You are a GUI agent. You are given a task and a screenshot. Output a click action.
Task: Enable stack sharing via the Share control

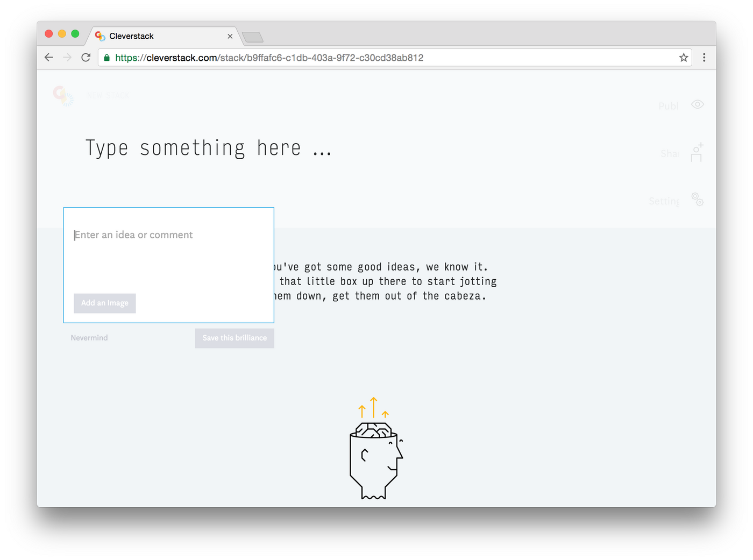click(x=669, y=153)
